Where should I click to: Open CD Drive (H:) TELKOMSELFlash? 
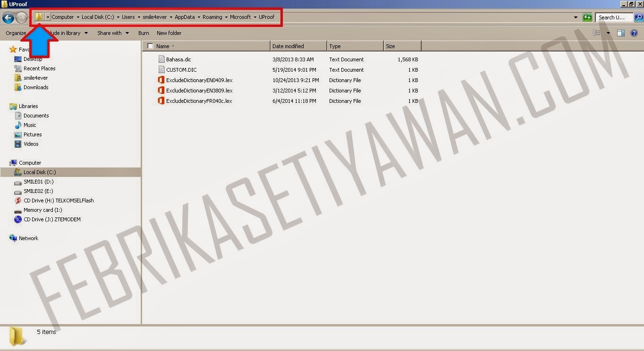pyautogui.click(x=59, y=201)
